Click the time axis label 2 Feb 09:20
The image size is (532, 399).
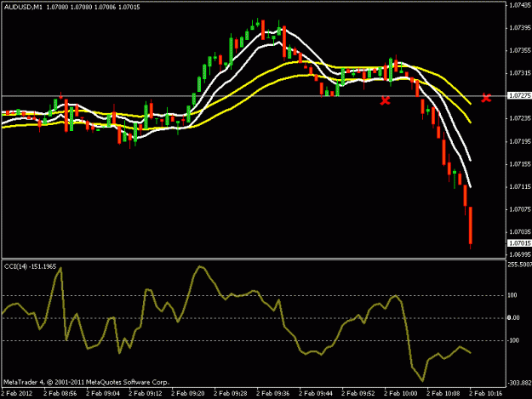pyautogui.click(x=188, y=393)
